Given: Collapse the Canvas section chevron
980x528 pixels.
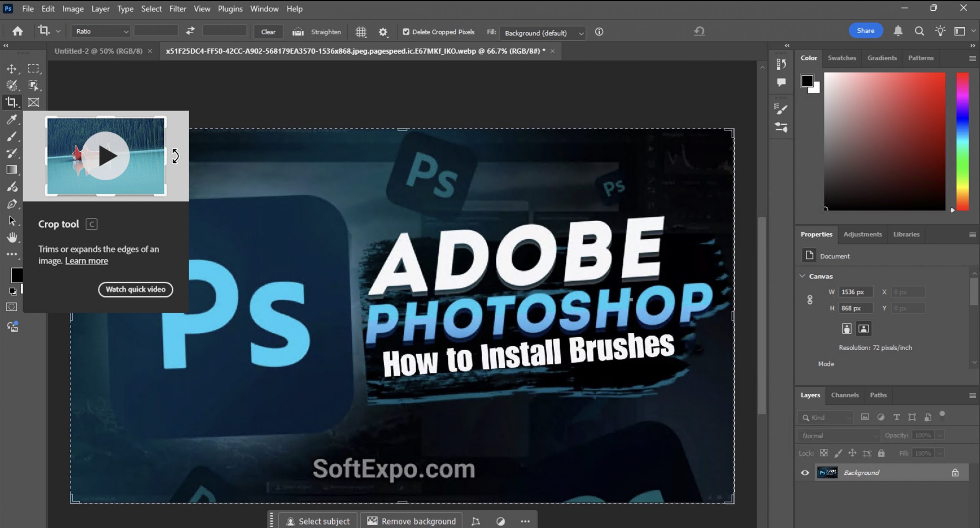Looking at the screenshot, I should [x=802, y=276].
